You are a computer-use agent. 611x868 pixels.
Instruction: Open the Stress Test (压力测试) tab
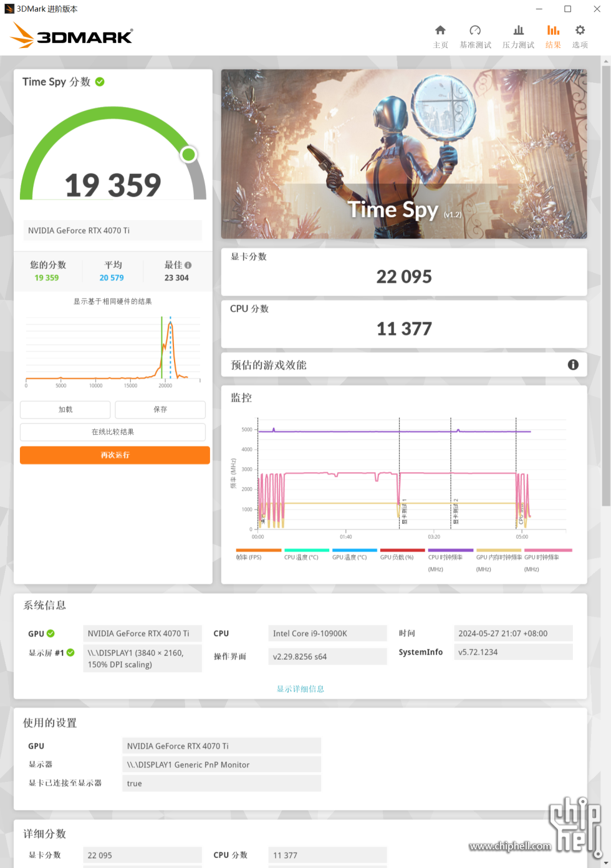(x=518, y=37)
